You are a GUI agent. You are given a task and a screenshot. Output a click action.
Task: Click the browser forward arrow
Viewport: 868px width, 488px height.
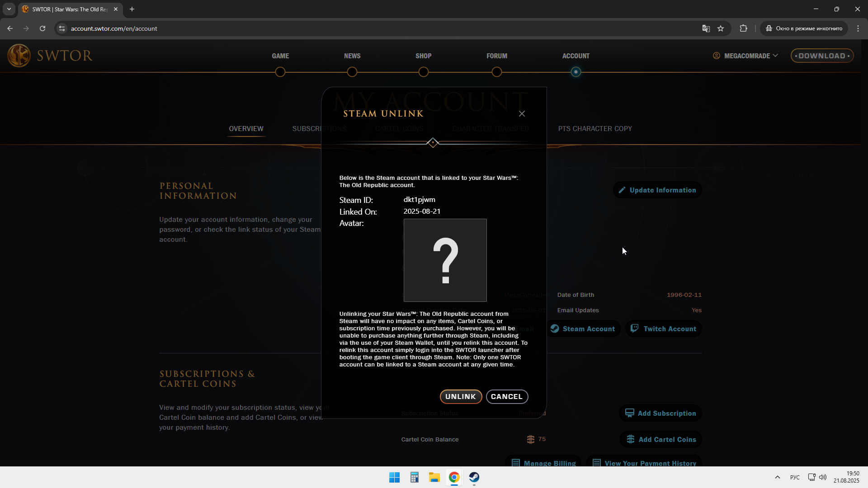tap(26, 28)
